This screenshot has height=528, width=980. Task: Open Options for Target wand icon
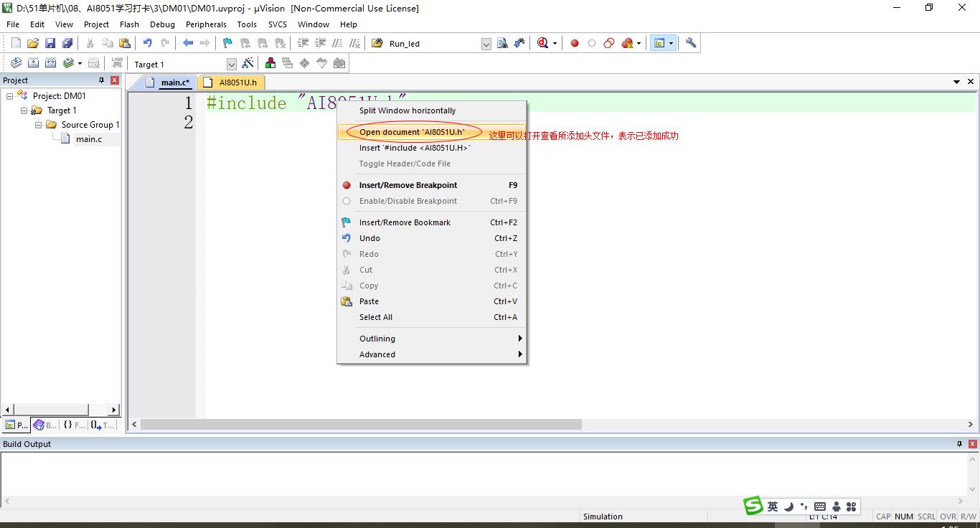tap(248, 64)
